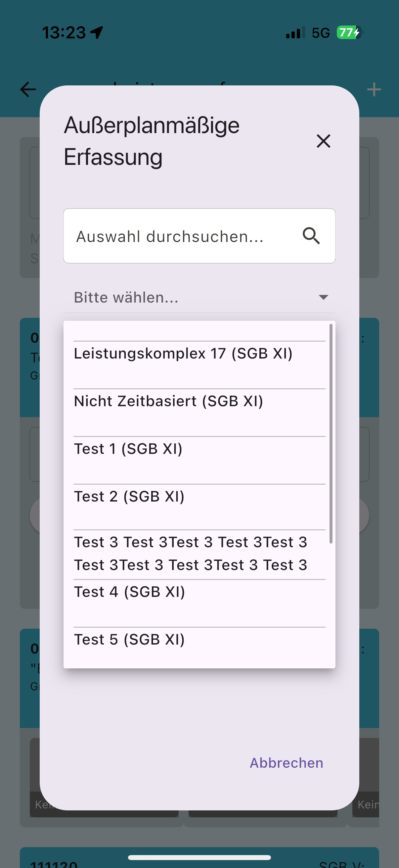This screenshot has height=868, width=399.
Task: Select Leistungskomplex 17 (SGB XI)
Action: (183, 354)
